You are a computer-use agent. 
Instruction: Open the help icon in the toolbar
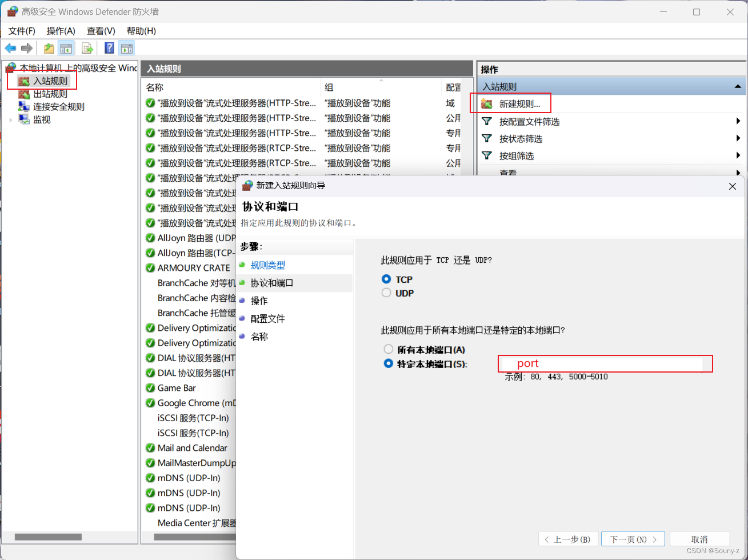[109, 48]
